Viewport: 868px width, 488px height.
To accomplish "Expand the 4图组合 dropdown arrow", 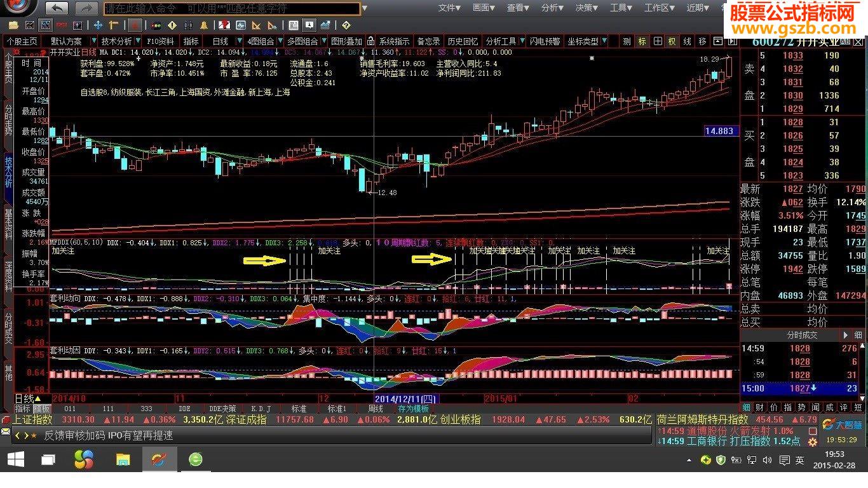I will tap(280, 41).
